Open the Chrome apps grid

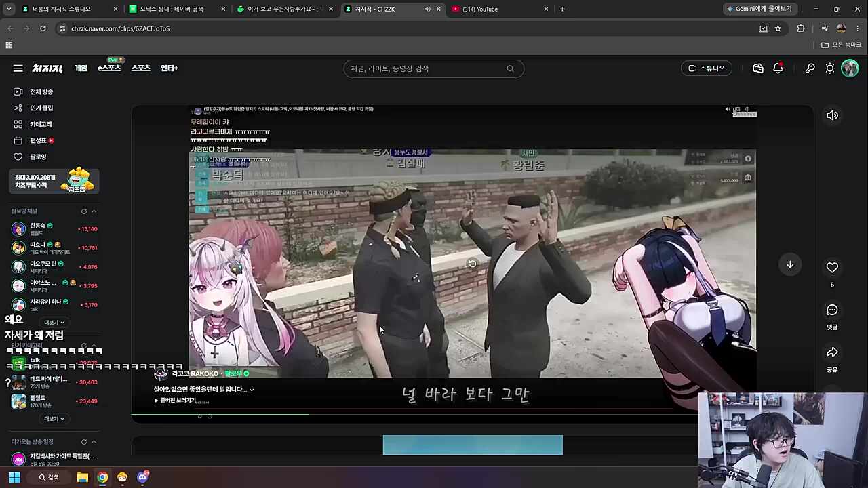(9, 45)
